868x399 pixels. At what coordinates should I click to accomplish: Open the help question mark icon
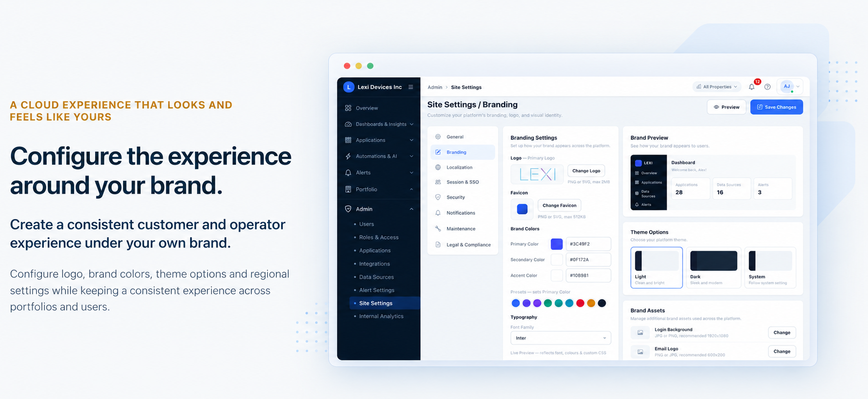click(x=767, y=87)
